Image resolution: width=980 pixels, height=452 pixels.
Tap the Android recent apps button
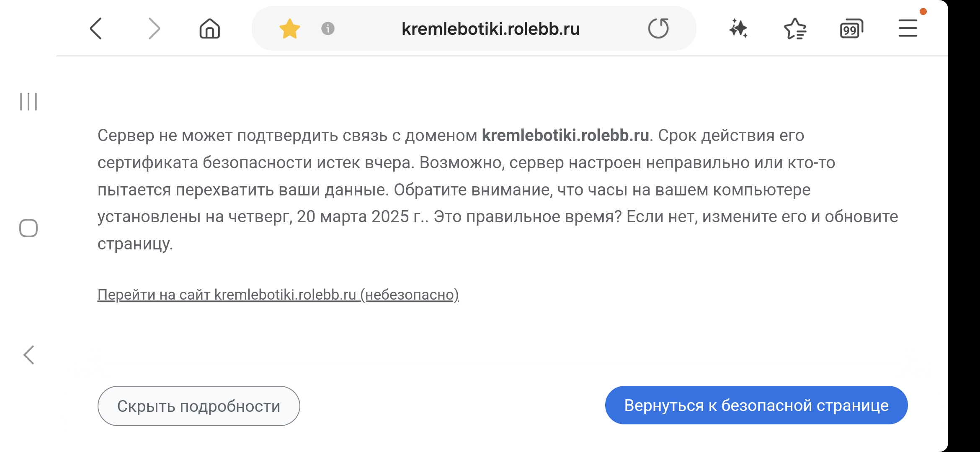28,102
